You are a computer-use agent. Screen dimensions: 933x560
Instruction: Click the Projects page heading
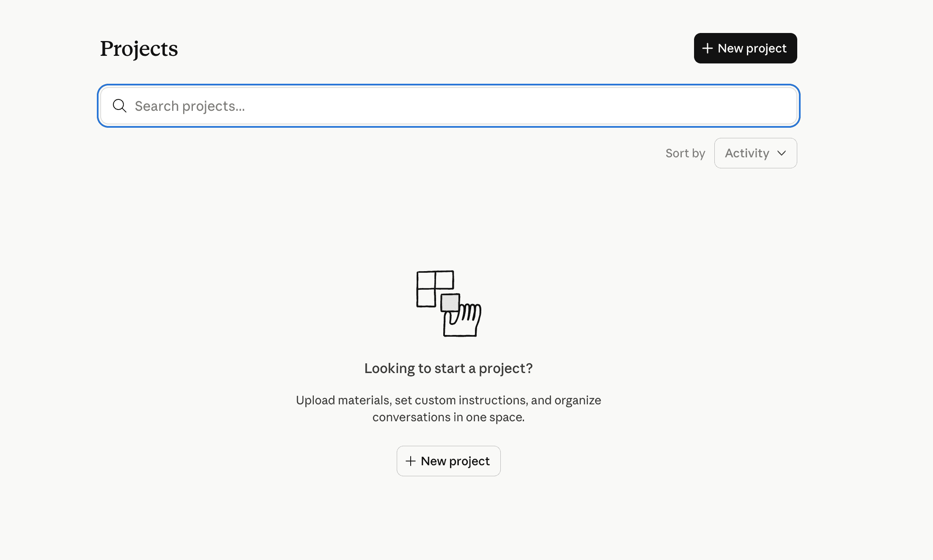coord(139,49)
